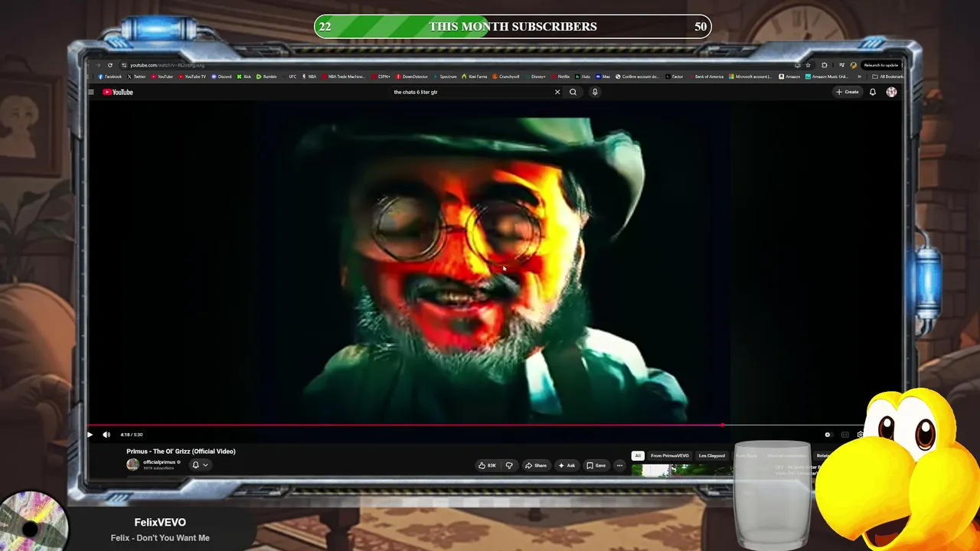Open the Spectrum bookmark
The image size is (980, 551).
click(445, 77)
